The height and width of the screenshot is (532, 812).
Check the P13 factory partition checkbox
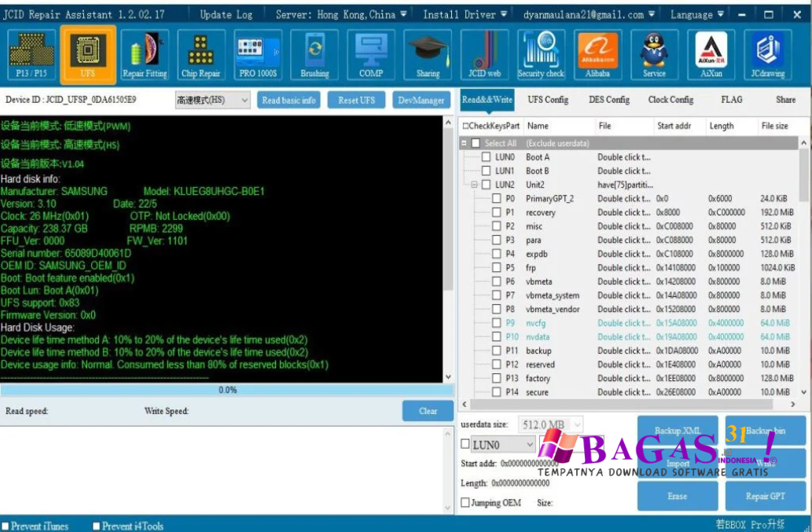click(x=496, y=378)
